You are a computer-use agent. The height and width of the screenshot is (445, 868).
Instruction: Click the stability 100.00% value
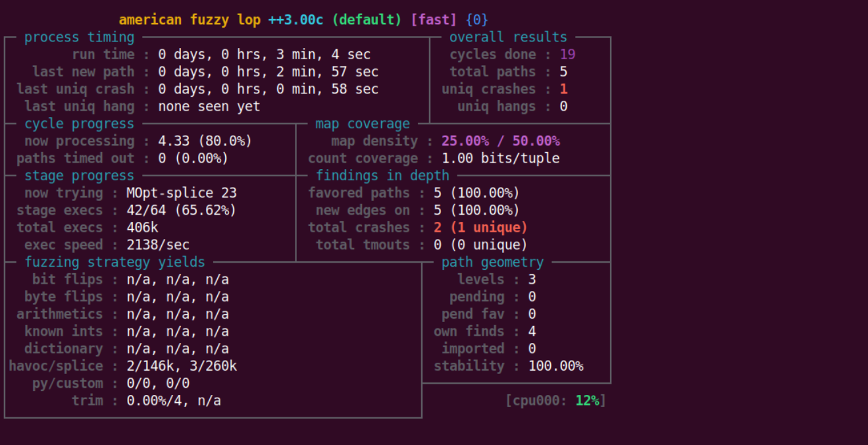(555, 366)
